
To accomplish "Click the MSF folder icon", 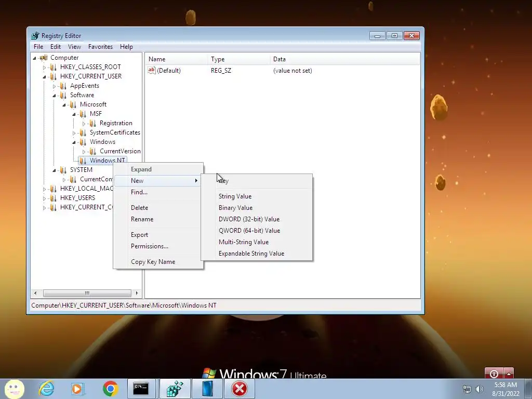I will (x=83, y=114).
